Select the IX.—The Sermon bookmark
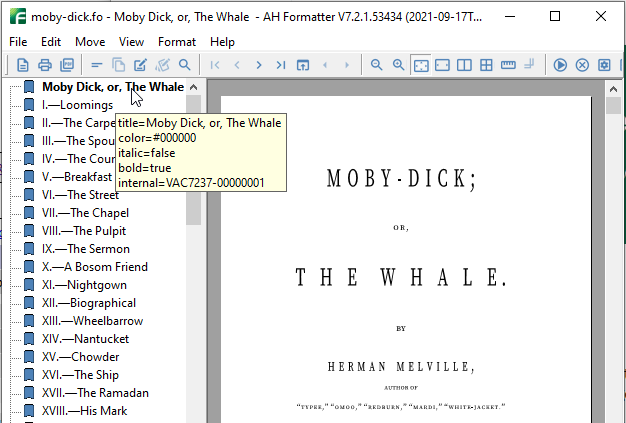This screenshot has width=626, height=423. pos(86,249)
